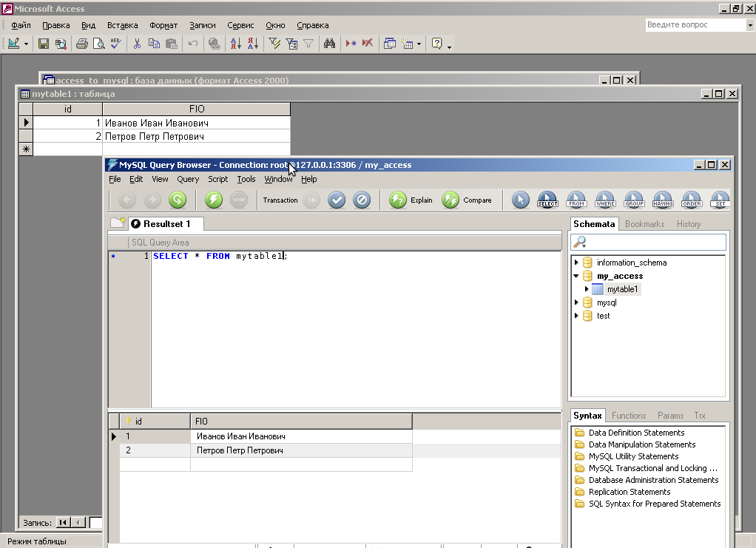
Task: Go to first record in Access navigator
Action: (63, 522)
